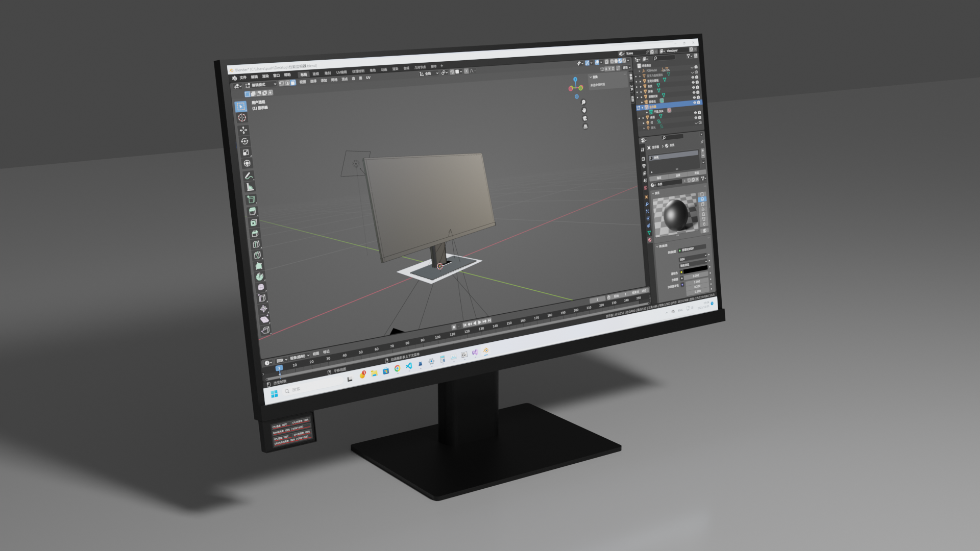Viewport: 980px width, 551px height.
Task: Choose the Annotate pencil tool
Action: (249, 176)
